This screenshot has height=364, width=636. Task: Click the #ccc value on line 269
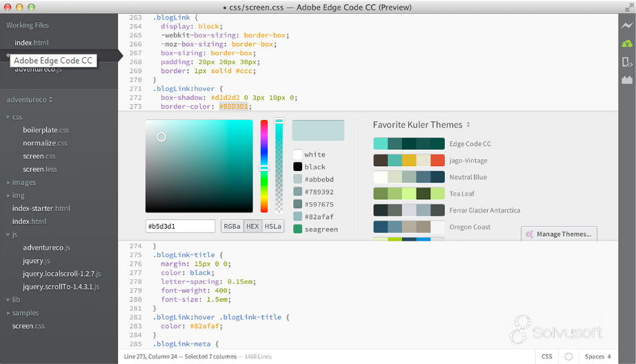(244, 71)
